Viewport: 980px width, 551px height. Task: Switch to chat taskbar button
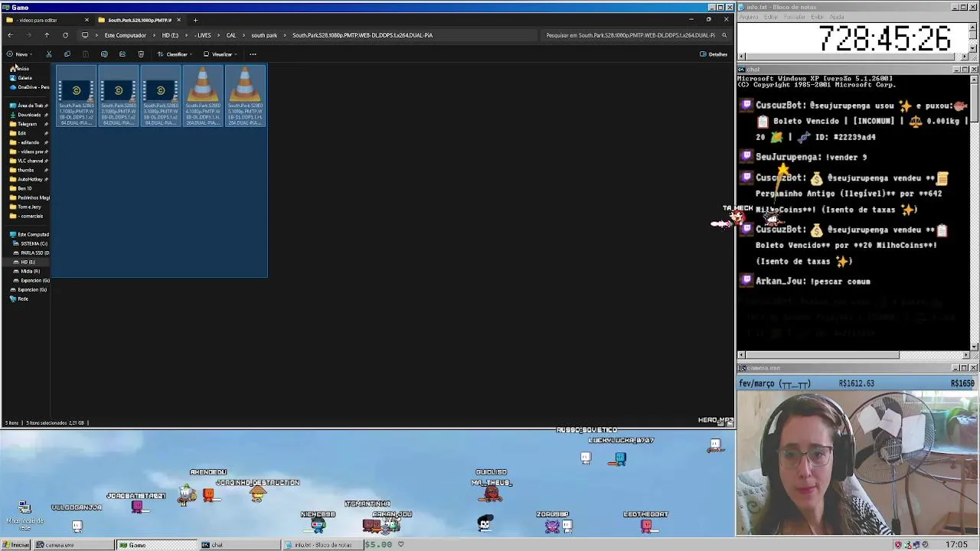(240, 545)
